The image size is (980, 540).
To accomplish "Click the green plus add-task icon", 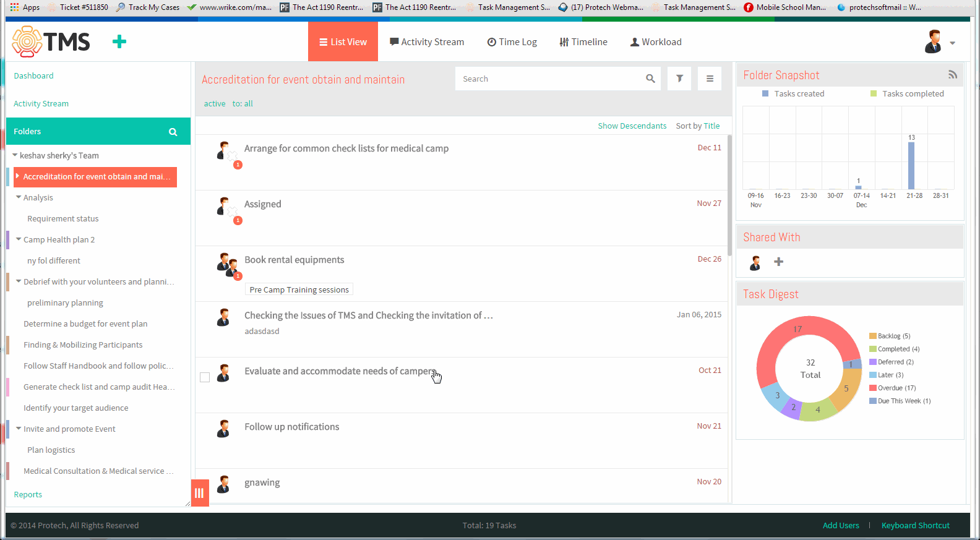I will (x=119, y=41).
